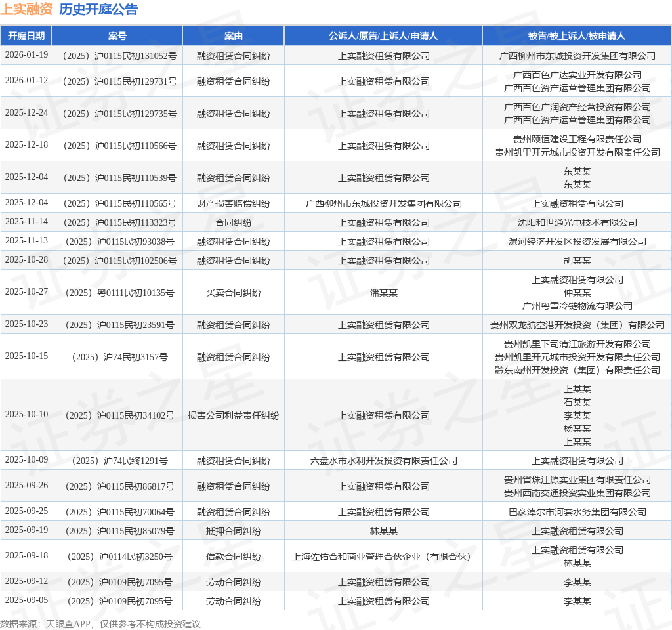
Task: Click defendant 广西柳州市东城投资开发集团有限公司 in first row
Action: coord(577,56)
